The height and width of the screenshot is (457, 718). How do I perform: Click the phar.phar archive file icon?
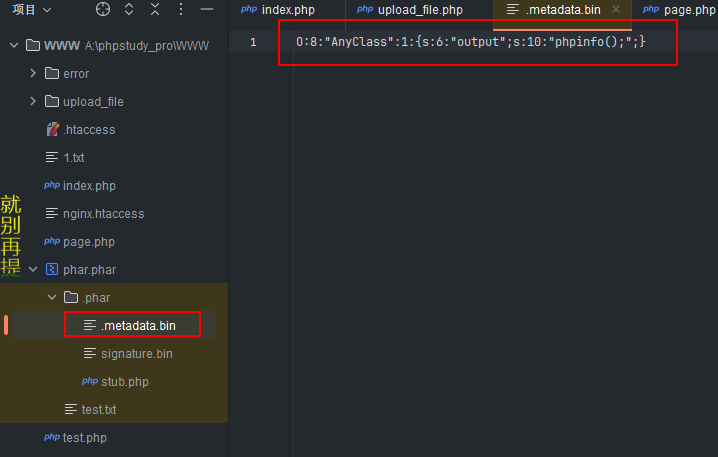(x=52, y=270)
